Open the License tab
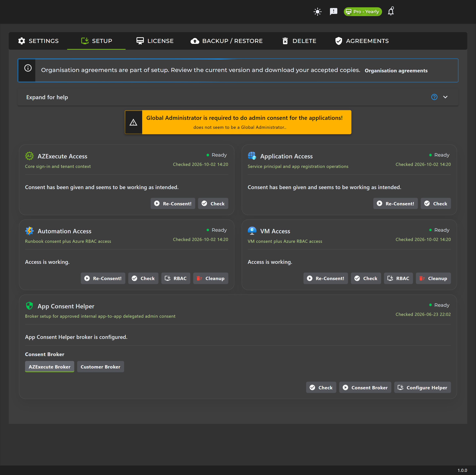 click(155, 41)
